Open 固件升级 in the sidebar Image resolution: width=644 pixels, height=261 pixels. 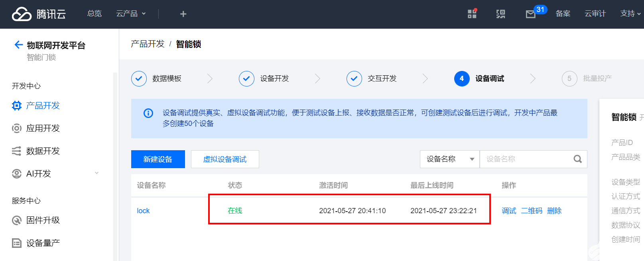tap(43, 220)
